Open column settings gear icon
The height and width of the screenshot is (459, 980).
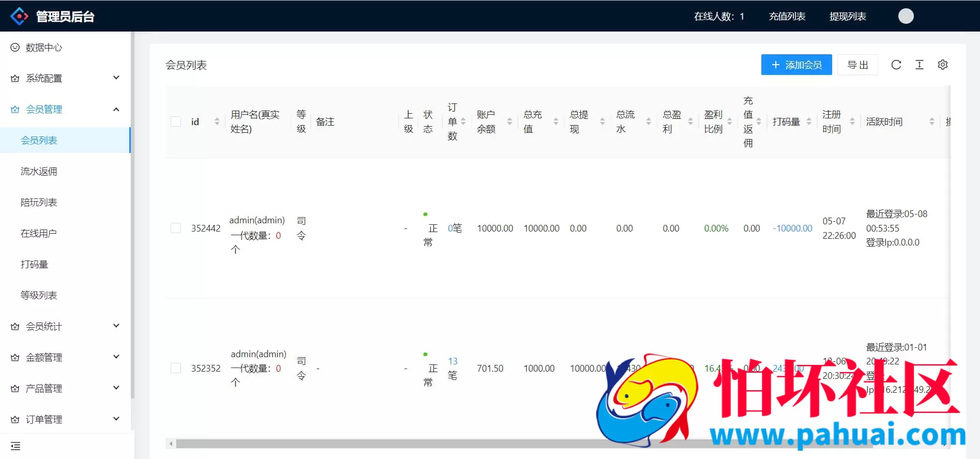click(943, 65)
